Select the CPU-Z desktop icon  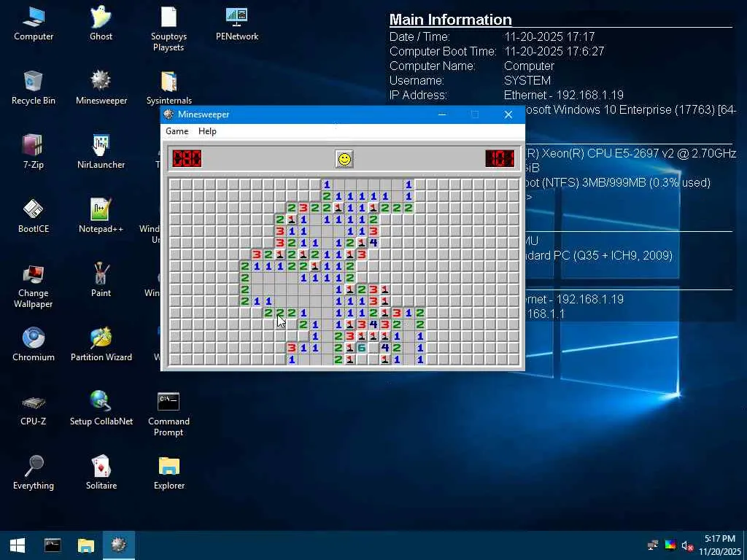(x=34, y=409)
